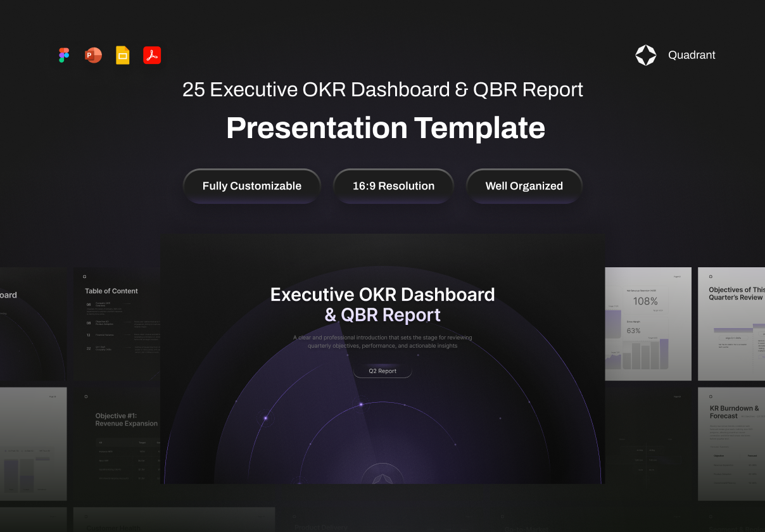The height and width of the screenshot is (532, 765).
Task: Open the Objective #1: Revenue Expansion slide
Action: point(117,443)
